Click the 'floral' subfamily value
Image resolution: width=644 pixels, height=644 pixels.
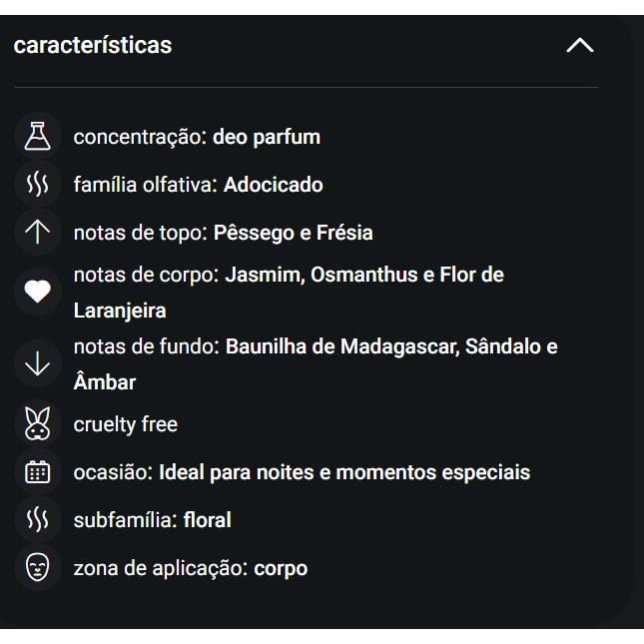208,520
